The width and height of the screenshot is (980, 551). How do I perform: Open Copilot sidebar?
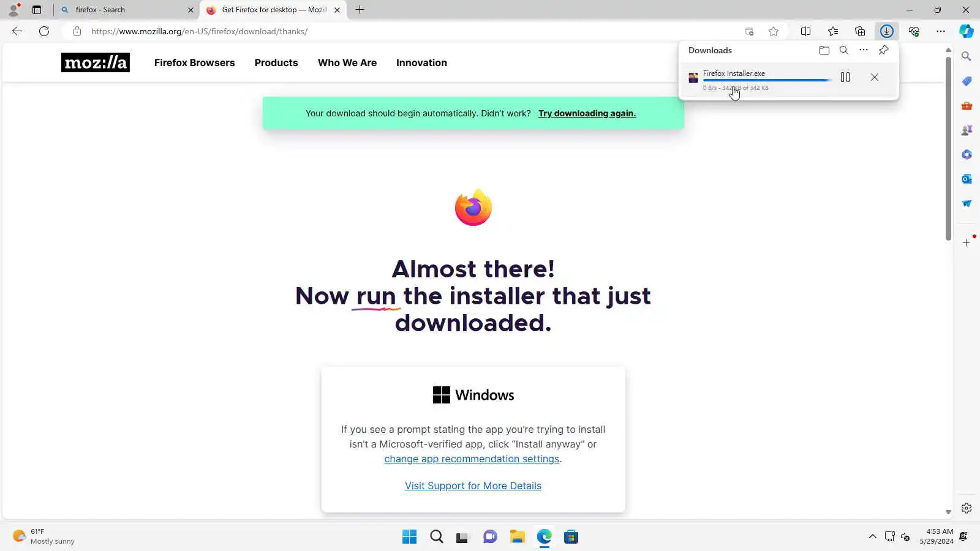(967, 31)
